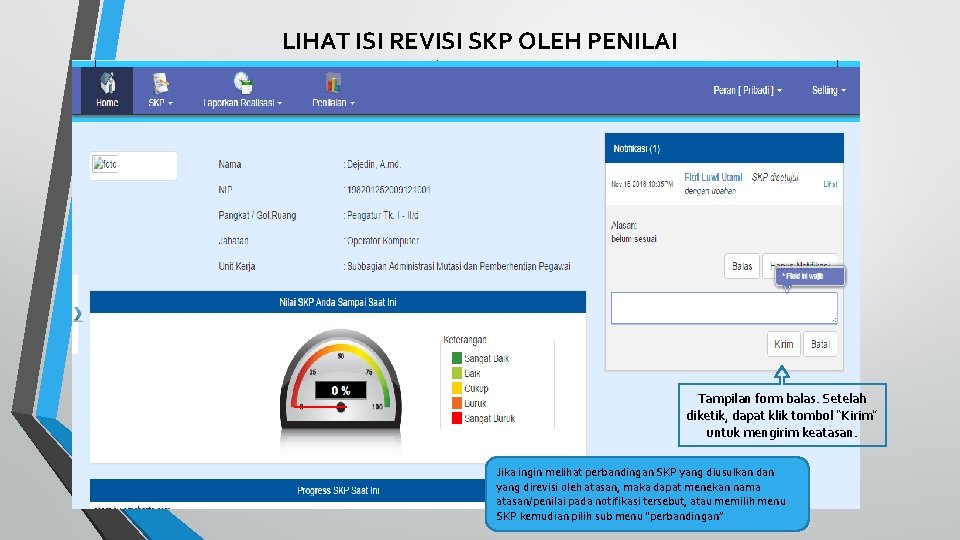Click the 'SKP disetujui' status text

pos(774,177)
